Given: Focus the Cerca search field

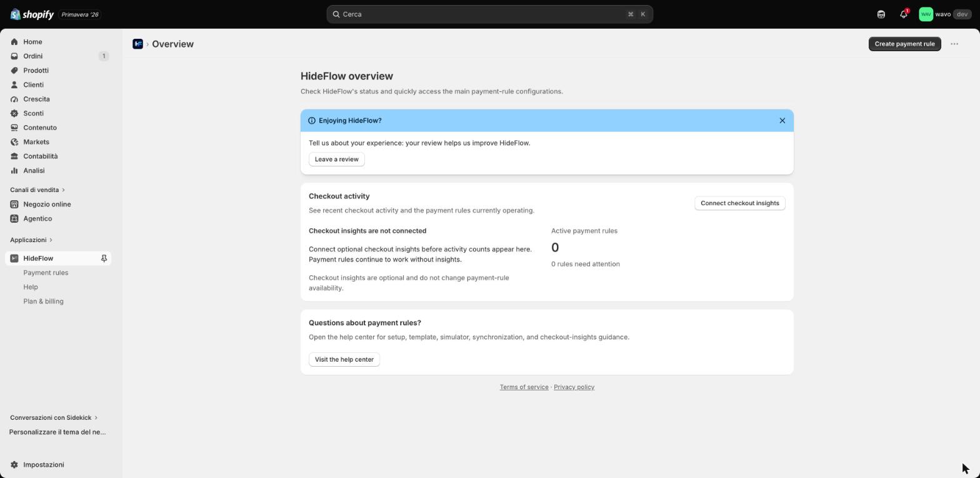Looking at the screenshot, I should point(489,14).
